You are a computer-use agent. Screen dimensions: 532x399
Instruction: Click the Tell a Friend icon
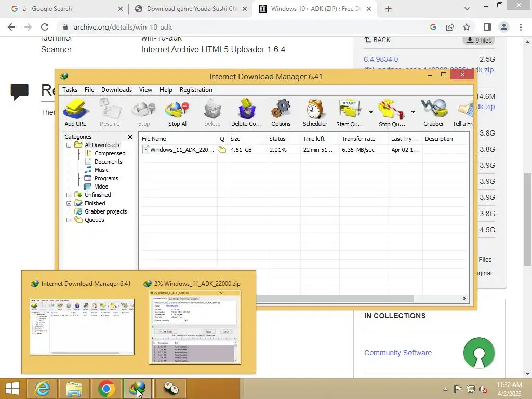point(463,113)
